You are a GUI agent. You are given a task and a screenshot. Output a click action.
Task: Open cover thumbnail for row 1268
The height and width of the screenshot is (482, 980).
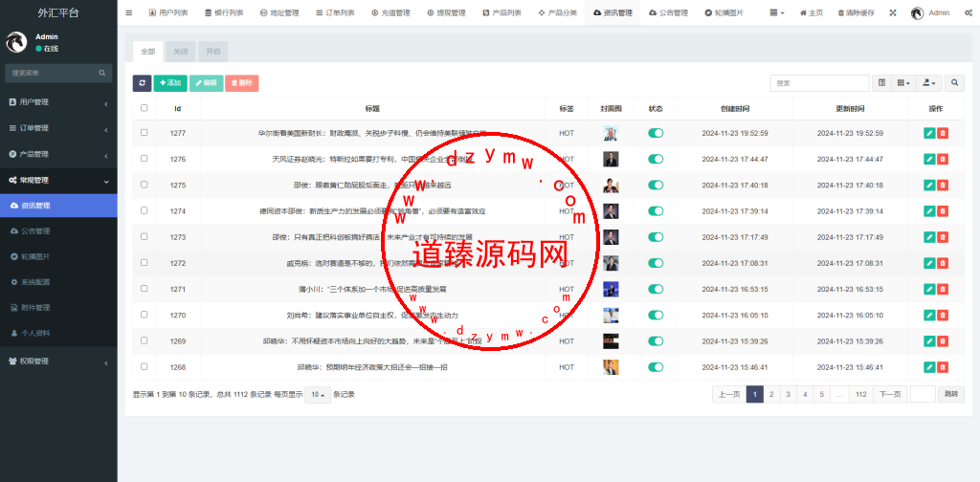point(611,367)
